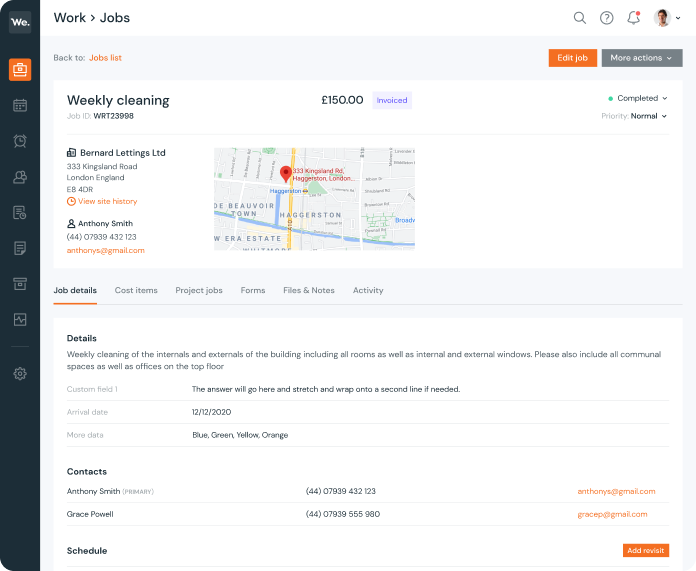Viewport: 696px width, 571px height.
Task: Expand the user profile dropdown arrow
Action: [678, 18]
